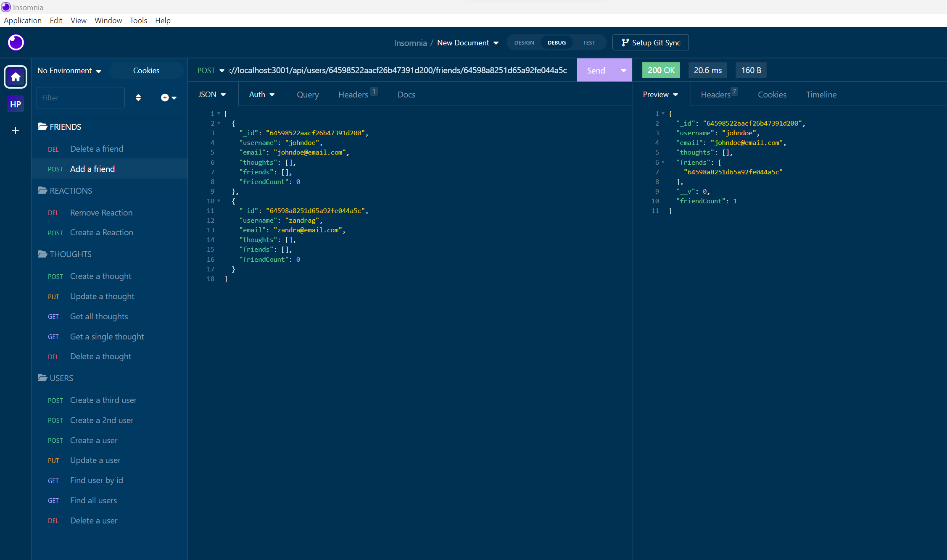This screenshot has height=560, width=947.
Task: Click the Send button
Action: point(596,70)
